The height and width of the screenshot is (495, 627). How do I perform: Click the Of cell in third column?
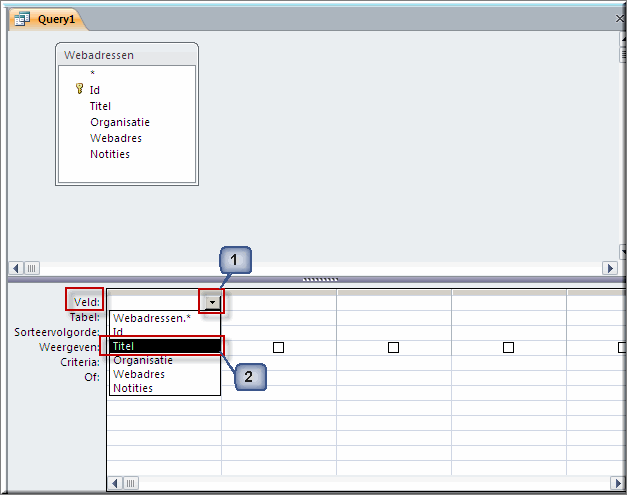point(394,378)
